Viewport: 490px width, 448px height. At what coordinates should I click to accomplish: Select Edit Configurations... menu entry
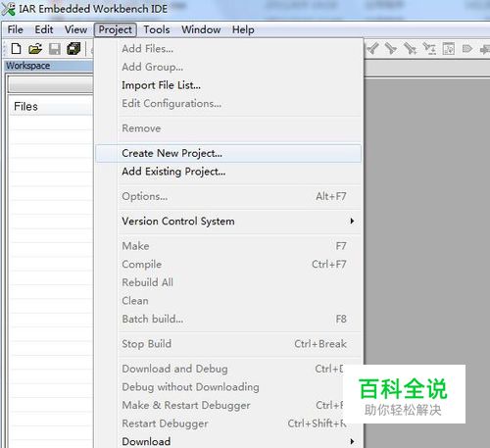point(228,104)
